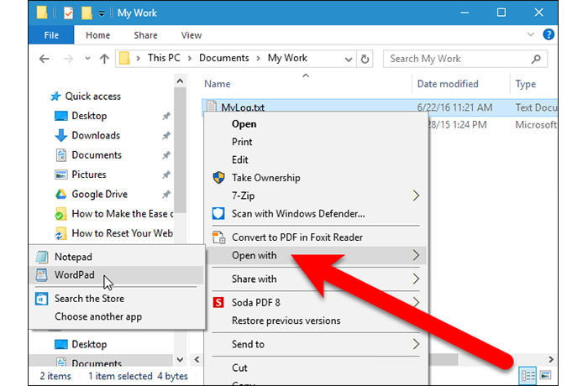Open Quick Access Toolbar customize dropdown
This screenshot has height=386, width=588.
pos(102,13)
